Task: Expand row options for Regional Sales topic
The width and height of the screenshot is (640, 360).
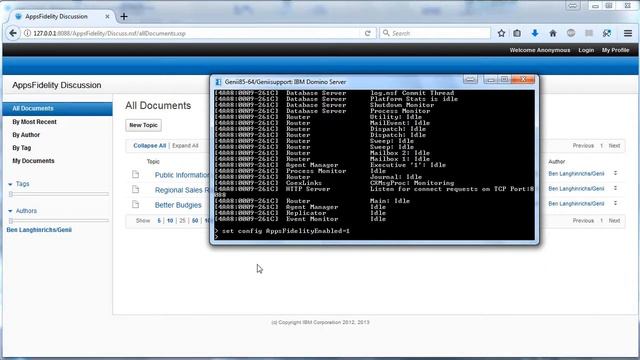Action: (616, 188)
